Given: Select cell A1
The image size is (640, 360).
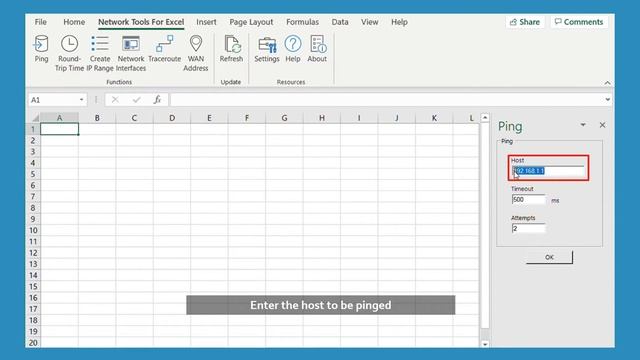Looking at the screenshot, I should (x=60, y=129).
